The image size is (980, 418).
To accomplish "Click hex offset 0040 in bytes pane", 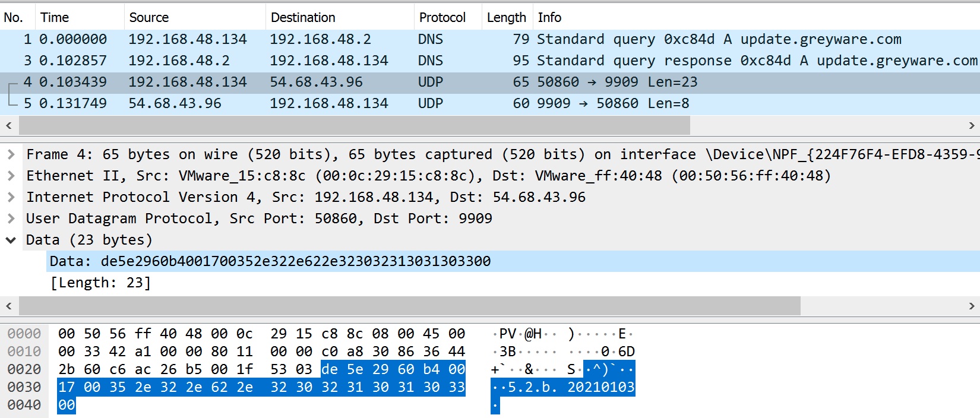I will (24, 405).
